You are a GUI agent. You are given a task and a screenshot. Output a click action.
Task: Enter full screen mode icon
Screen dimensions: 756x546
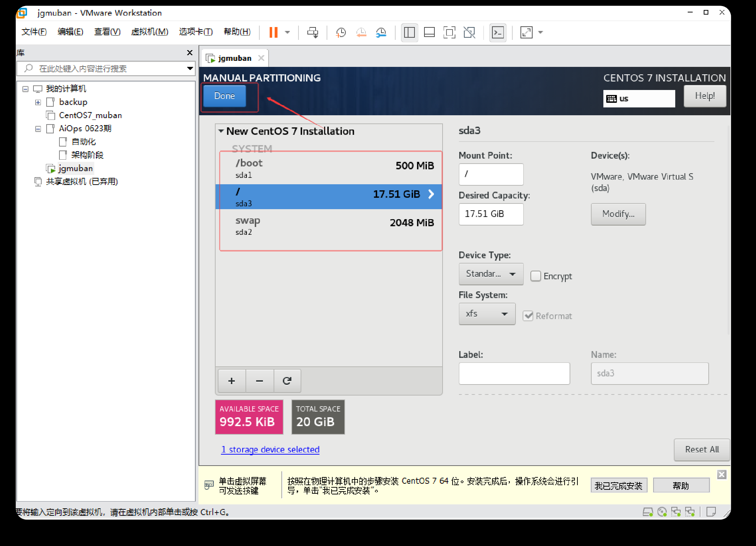click(449, 32)
